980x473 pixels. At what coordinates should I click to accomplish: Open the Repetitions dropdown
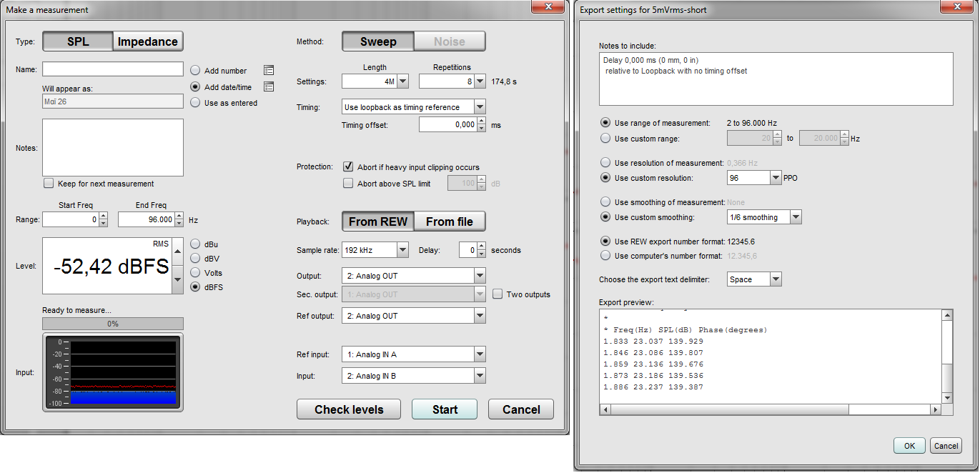coord(480,81)
